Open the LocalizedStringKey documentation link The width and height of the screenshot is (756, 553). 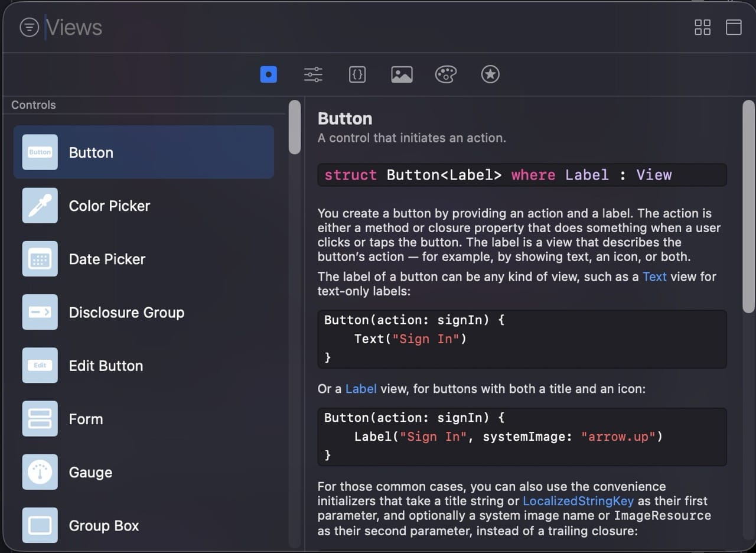tap(578, 501)
